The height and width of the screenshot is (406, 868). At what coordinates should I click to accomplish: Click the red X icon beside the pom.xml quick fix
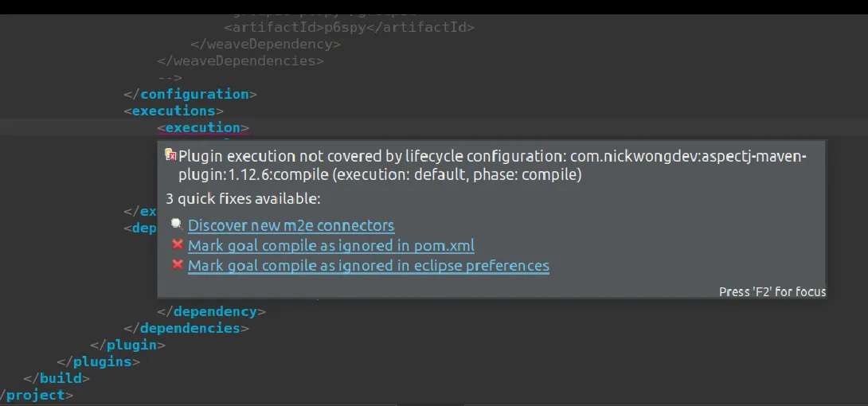[x=178, y=244]
